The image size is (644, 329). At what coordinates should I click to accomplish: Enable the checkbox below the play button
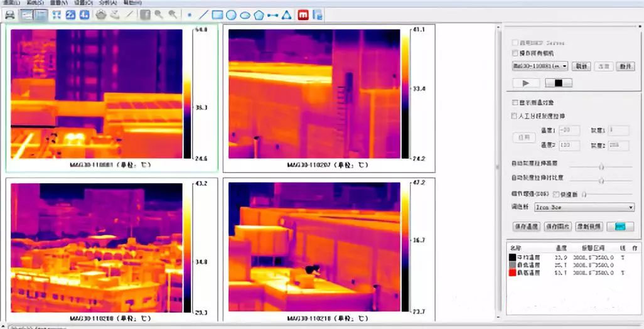tap(515, 102)
